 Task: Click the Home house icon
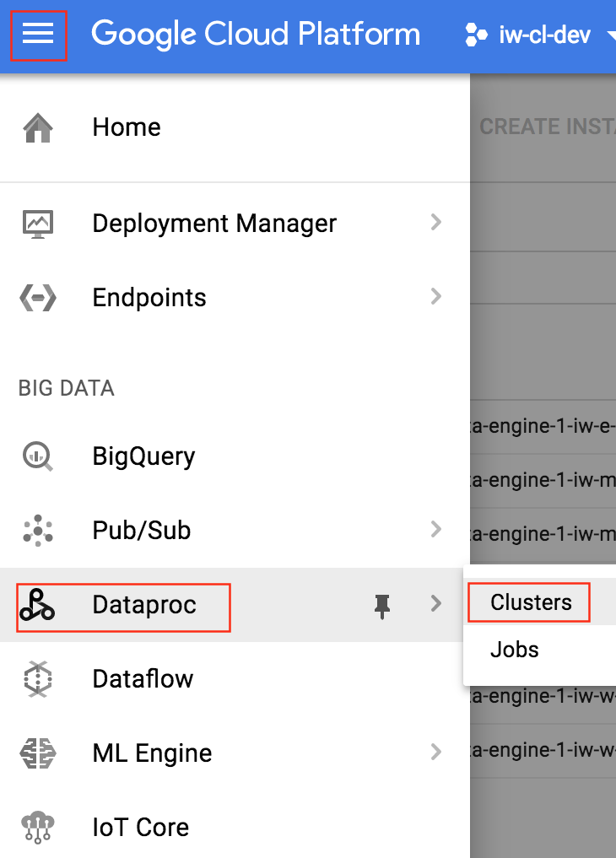click(x=38, y=127)
